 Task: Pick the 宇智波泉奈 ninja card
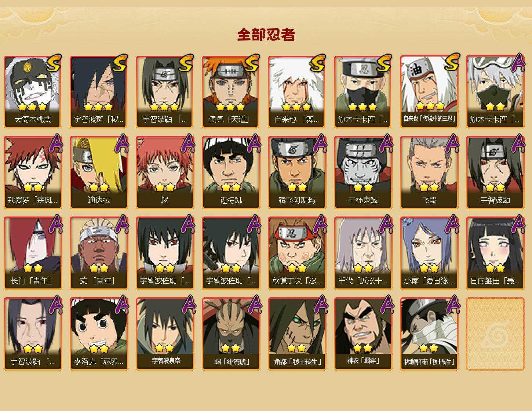point(165,334)
